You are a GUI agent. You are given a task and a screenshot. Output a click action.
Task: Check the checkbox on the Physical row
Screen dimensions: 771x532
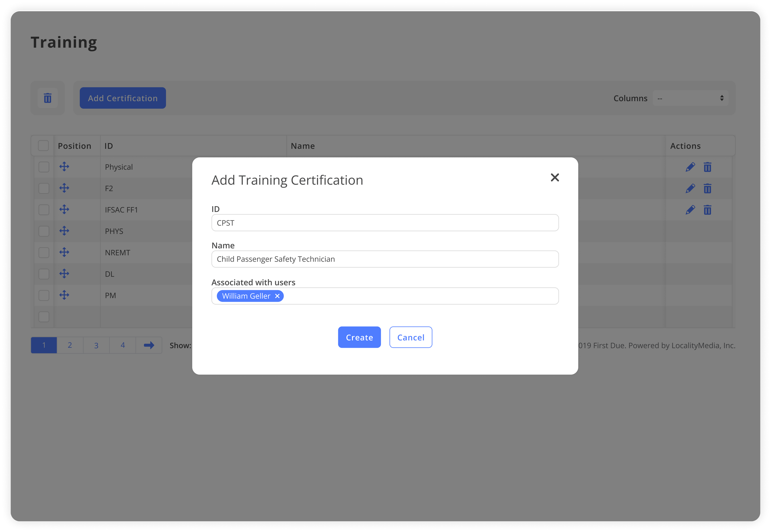tap(44, 167)
